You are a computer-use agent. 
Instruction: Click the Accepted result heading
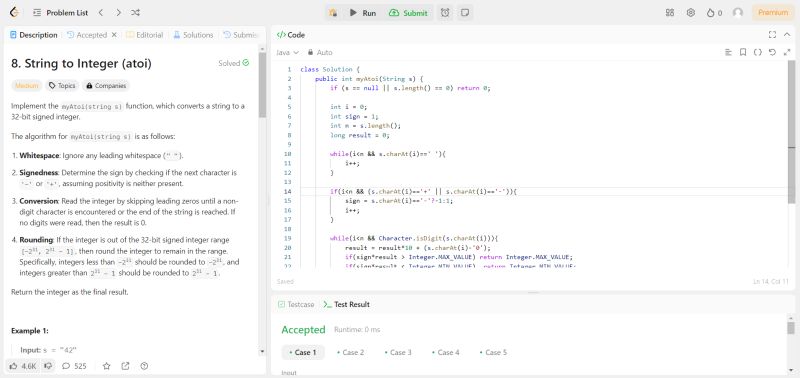coord(304,330)
